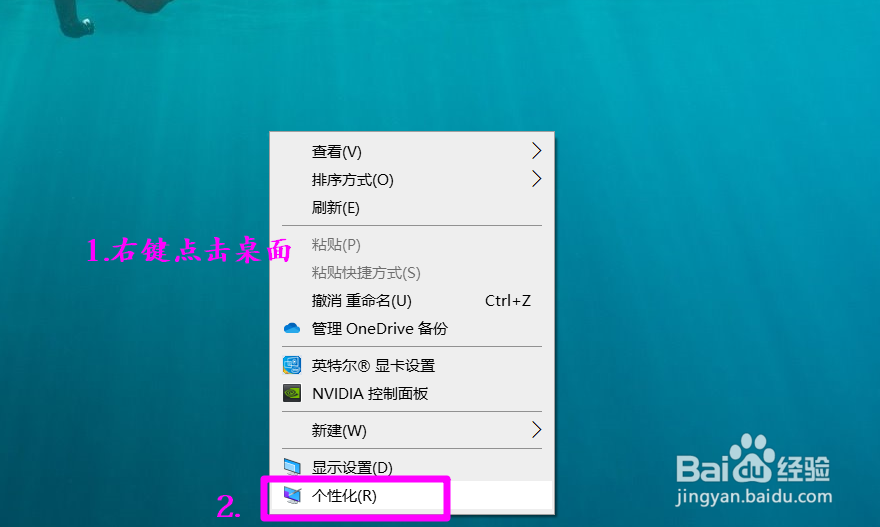Expand the 新建(W) submenu arrow
This screenshot has width=880, height=527.
click(537, 430)
